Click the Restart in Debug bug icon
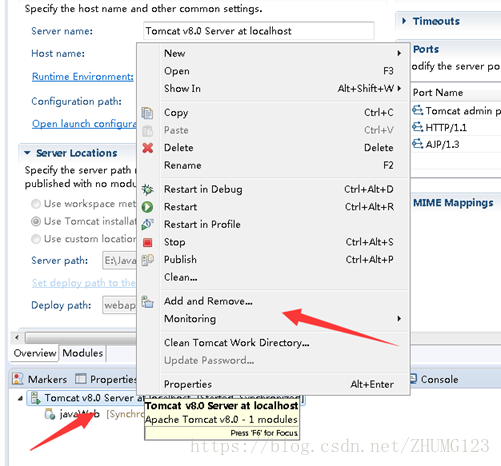This screenshot has width=501, height=466. [x=147, y=189]
